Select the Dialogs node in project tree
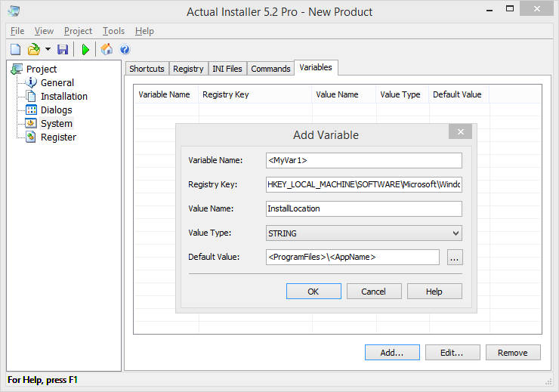The height and width of the screenshot is (392, 559). coord(56,110)
